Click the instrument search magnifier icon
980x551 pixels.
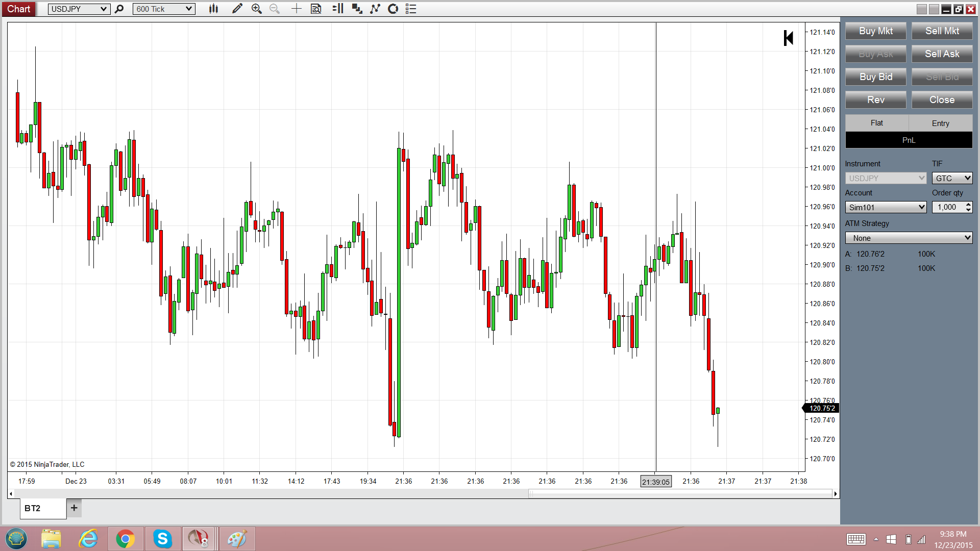119,9
